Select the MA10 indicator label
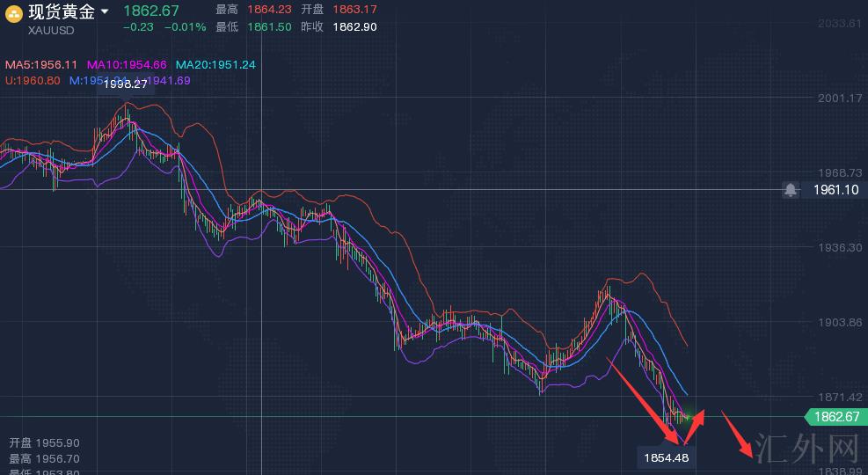The width and height of the screenshot is (868, 475). (127, 65)
